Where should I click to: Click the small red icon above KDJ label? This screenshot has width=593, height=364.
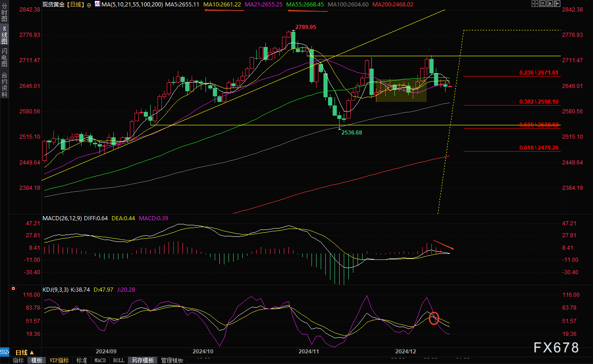click(13, 289)
